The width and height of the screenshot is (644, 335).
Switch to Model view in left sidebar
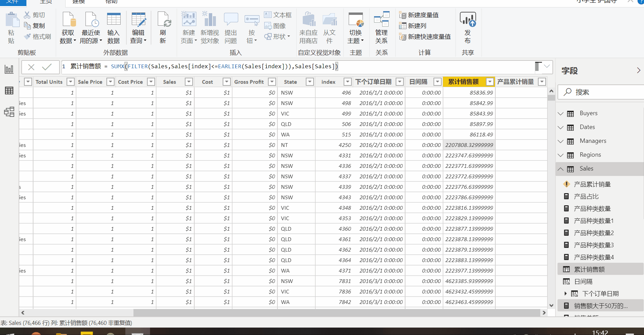tap(9, 112)
